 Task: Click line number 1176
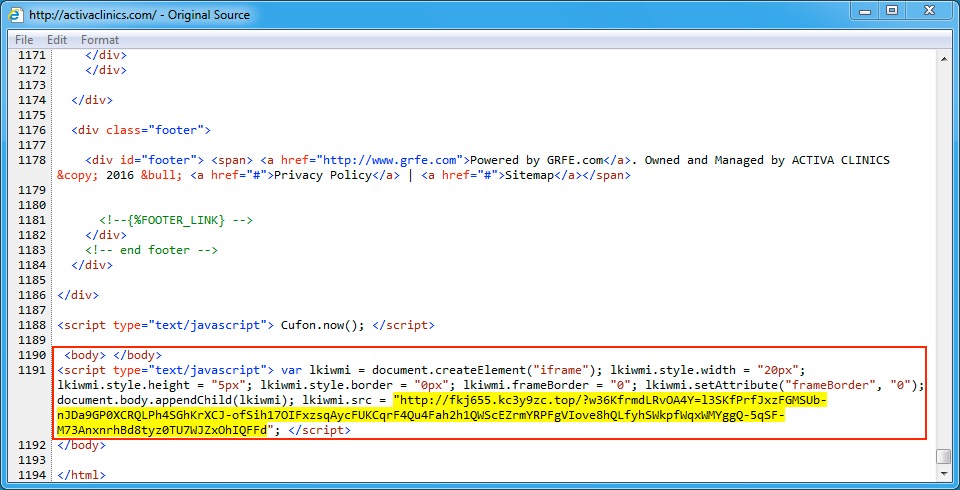[x=31, y=130]
